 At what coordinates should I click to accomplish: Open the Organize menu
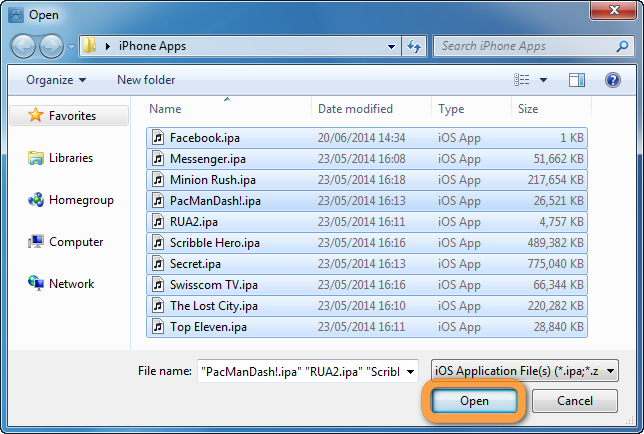click(56, 80)
